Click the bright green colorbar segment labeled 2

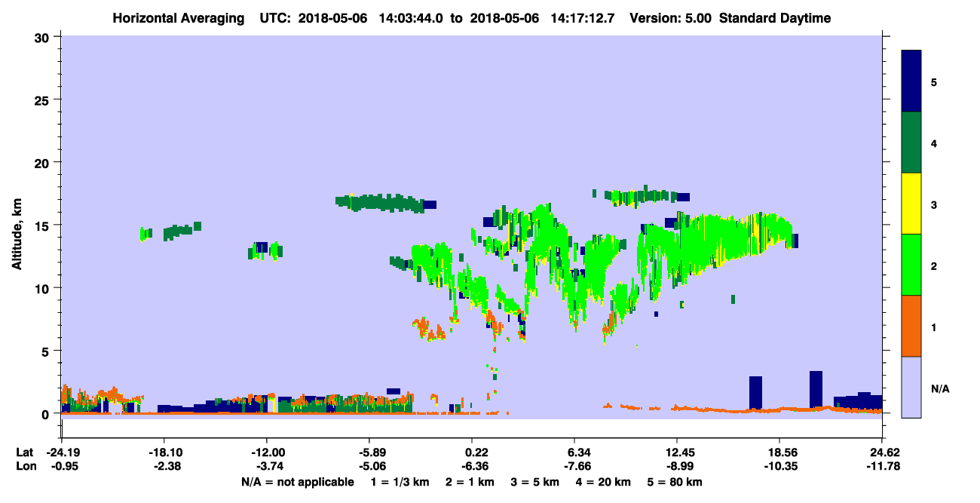[911, 265]
